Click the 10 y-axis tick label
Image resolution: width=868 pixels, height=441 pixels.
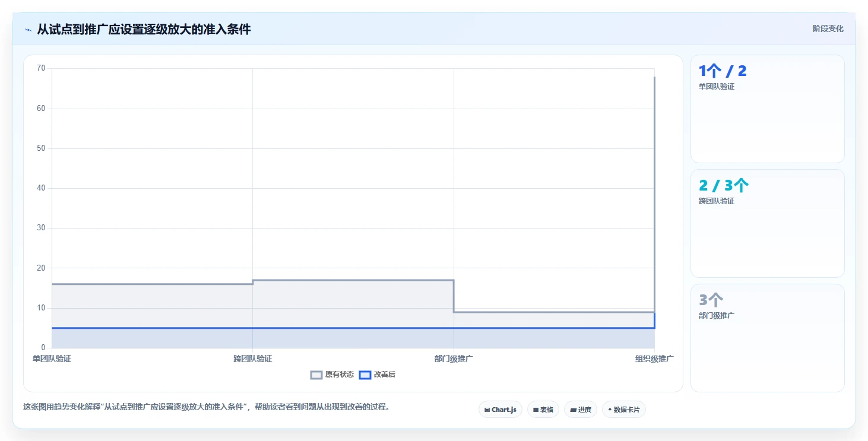[x=41, y=308]
